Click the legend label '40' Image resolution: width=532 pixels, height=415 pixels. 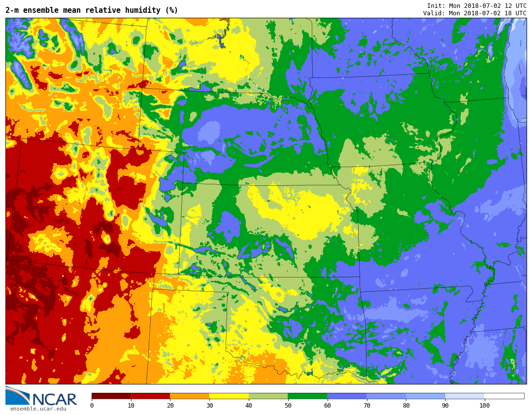coord(249,406)
